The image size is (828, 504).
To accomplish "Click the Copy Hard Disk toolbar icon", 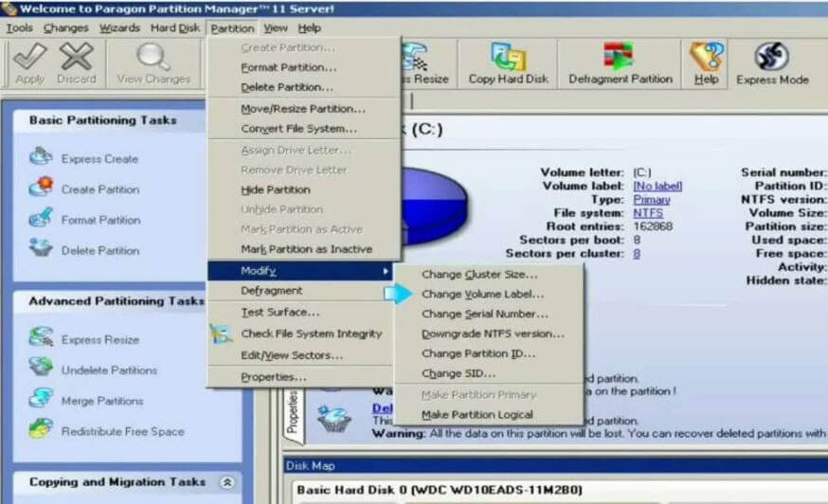I will 508,57.
